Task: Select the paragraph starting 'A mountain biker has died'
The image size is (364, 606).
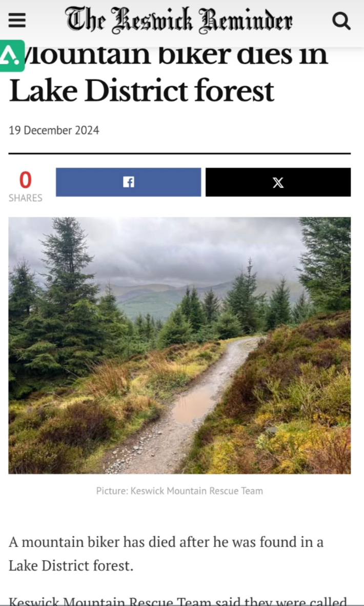Action: [166, 554]
